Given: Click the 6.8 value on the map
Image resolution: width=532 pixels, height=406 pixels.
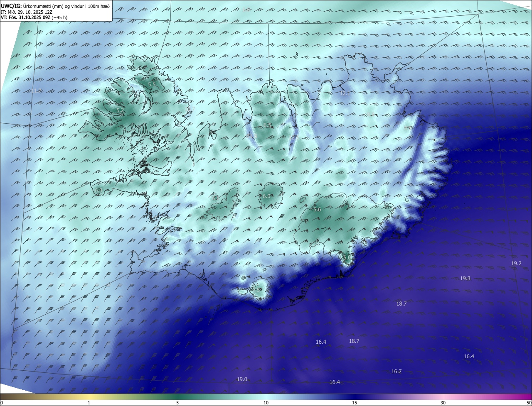Looking at the screenshot, I should point(267,125).
